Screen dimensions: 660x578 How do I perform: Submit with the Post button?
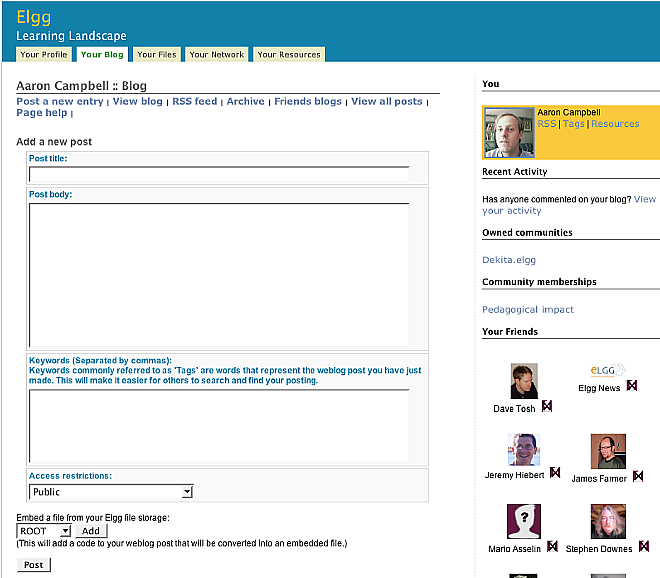(x=34, y=565)
